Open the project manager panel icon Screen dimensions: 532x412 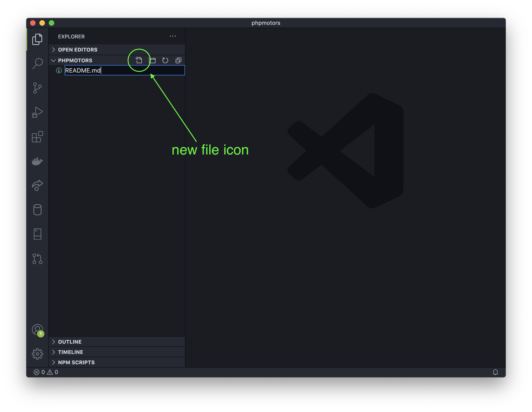pos(37,234)
